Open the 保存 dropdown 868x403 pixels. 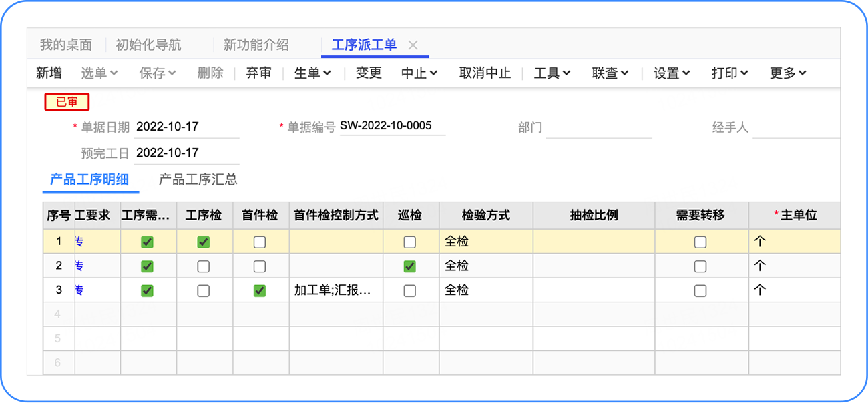pos(158,73)
